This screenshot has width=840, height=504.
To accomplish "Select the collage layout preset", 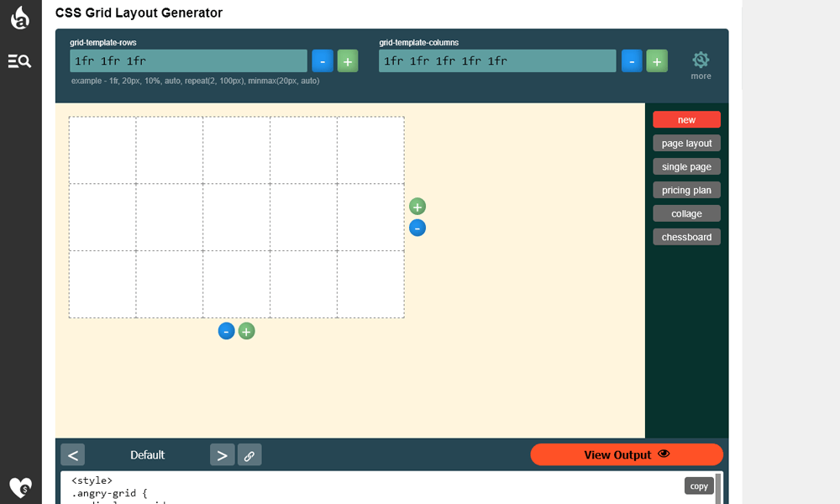I will (686, 213).
